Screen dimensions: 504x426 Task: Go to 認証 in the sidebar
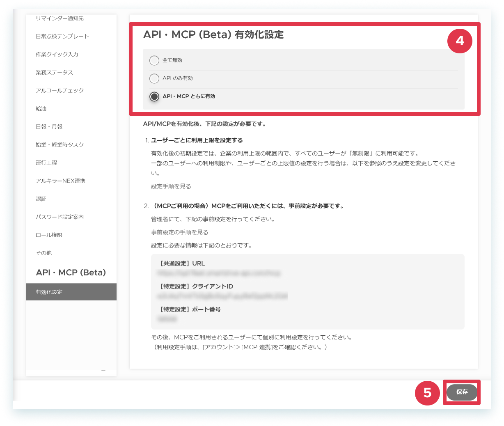tap(41, 199)
